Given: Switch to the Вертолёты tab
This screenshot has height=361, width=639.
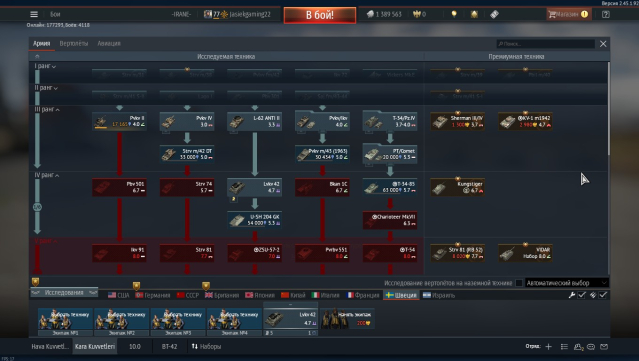Looking at the screenshot, I should point(73,43).
